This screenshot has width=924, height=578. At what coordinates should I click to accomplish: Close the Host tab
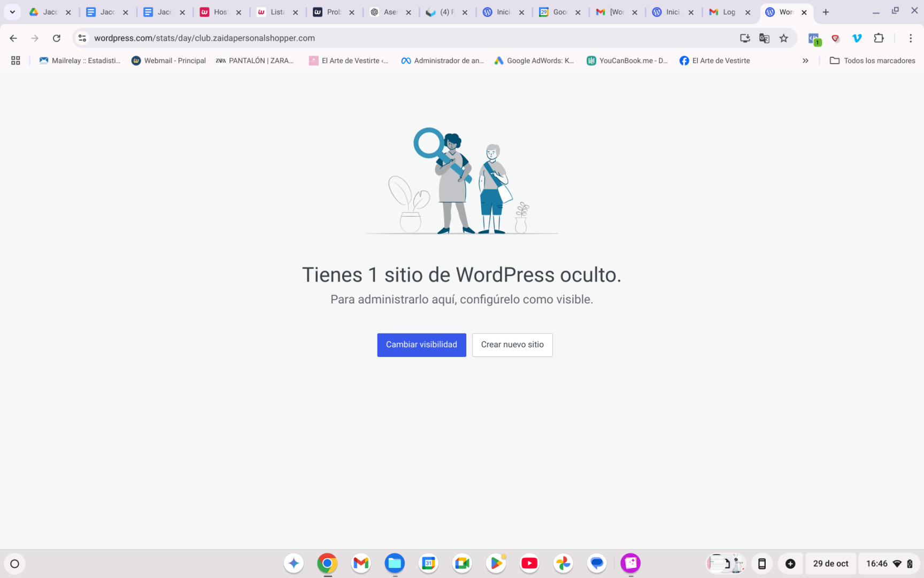238,12
